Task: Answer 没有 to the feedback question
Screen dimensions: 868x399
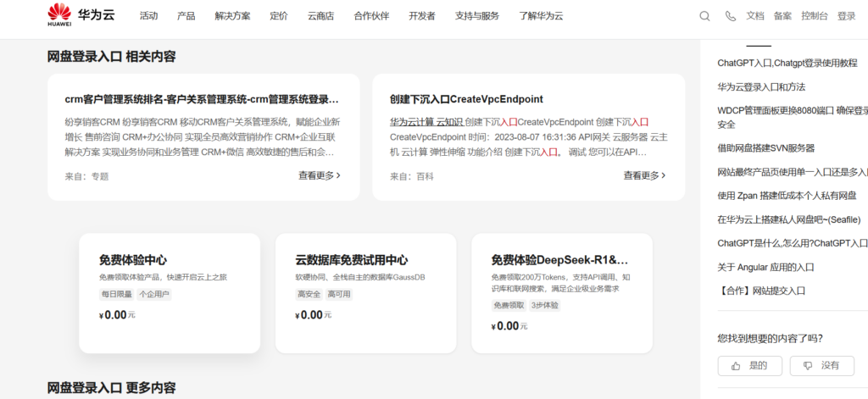Action: coord(821,366)
